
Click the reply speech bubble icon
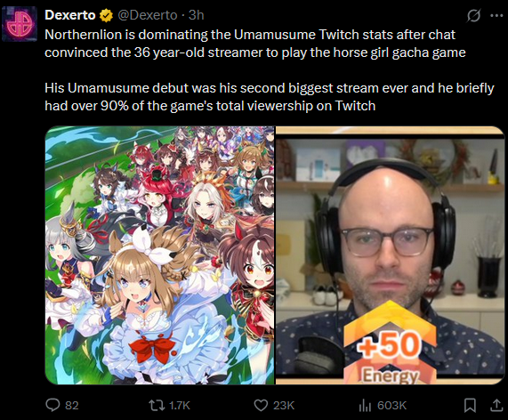click(x=52, y=405)
